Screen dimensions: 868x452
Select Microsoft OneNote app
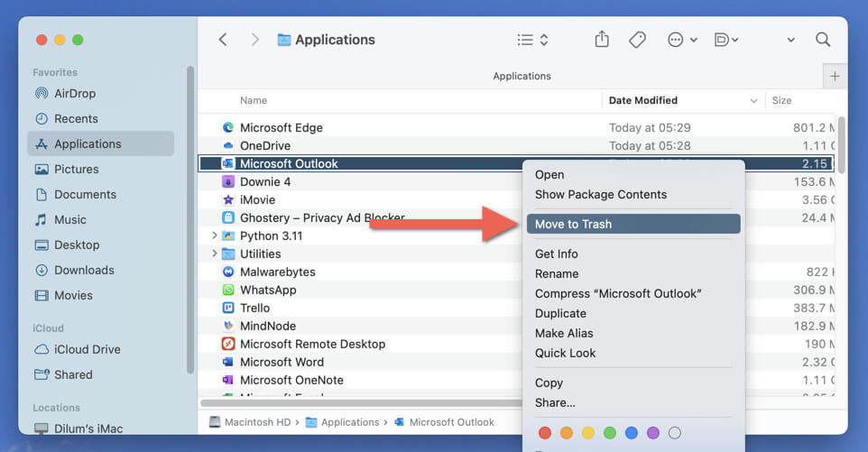coord(360,380)
